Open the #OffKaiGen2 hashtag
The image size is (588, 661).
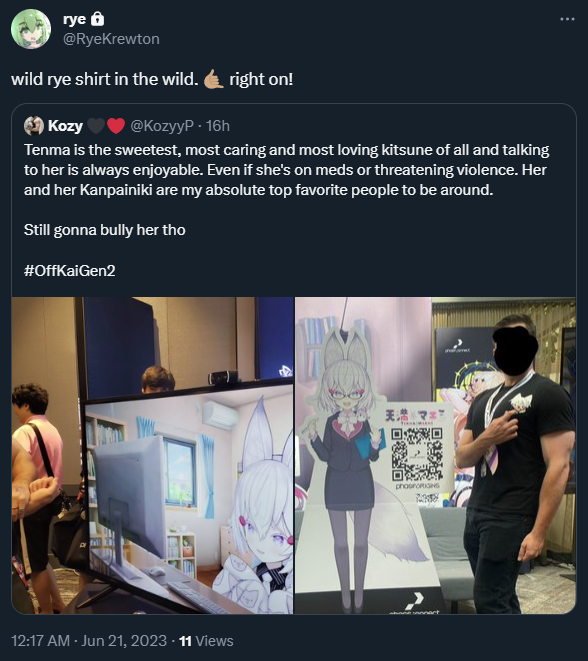(70, 270)
